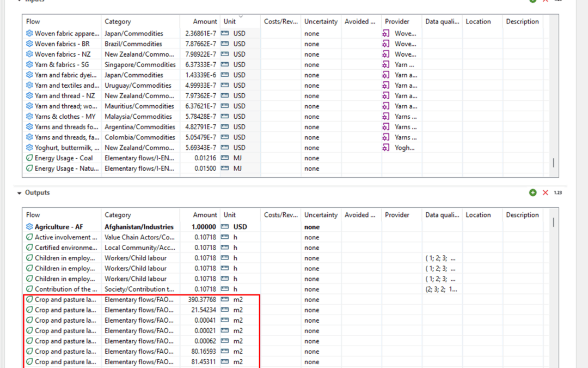This screenshot has height=368, width=588.
Task: Select the Amount cell 1.00000 for Agriculture - AF
Action: 204,227
